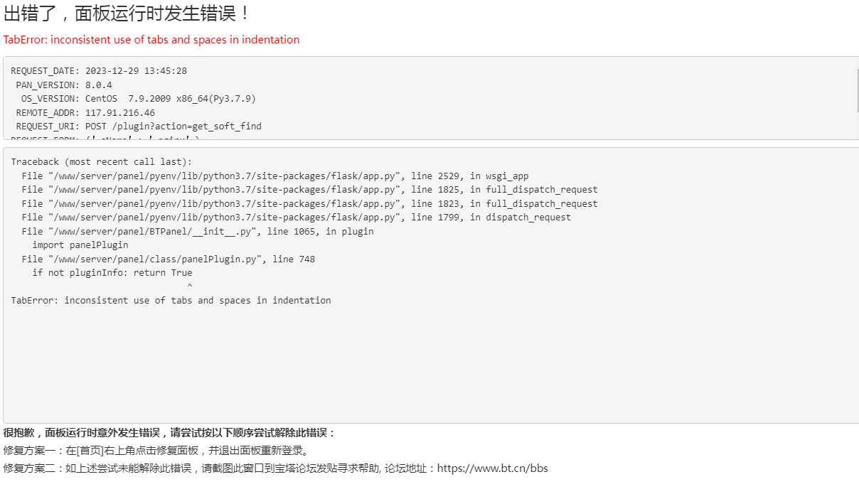Click the panelPlugin.py line 748 entry
The height and width of the screenshot is (504, 859).
(169, 259)
